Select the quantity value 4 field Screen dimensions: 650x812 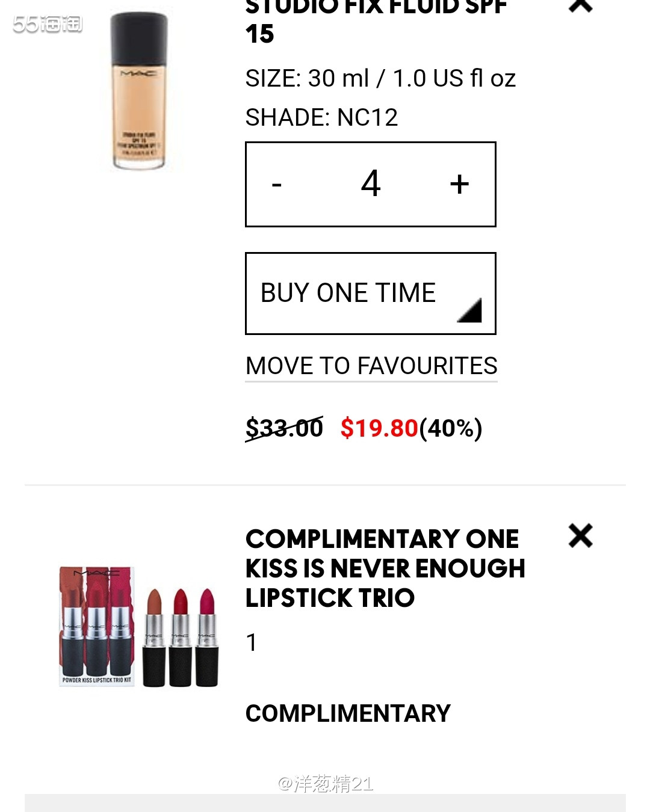(x=371, y=183)
